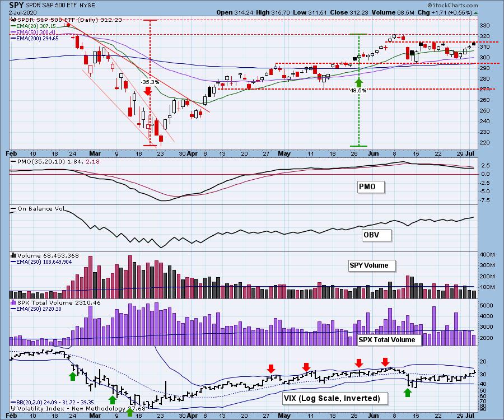Click the 'Apr' label on bottom date axis

[192, 416]
